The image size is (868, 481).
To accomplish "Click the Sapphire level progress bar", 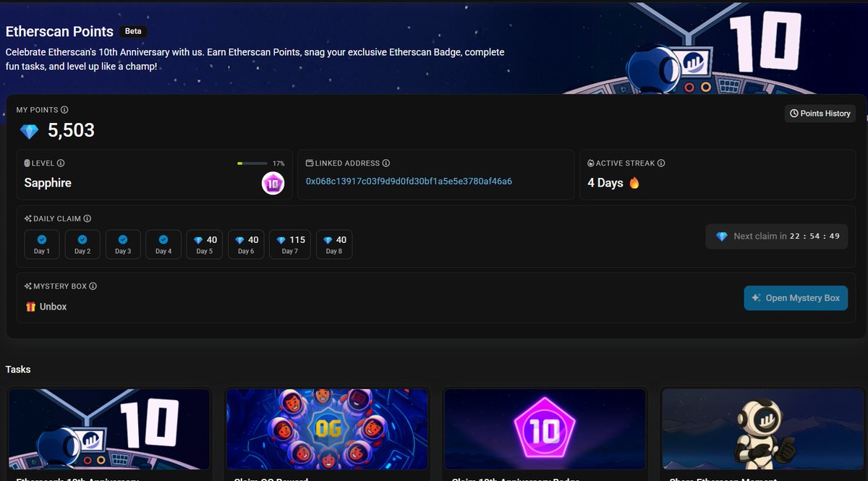I will click(252, 163).
